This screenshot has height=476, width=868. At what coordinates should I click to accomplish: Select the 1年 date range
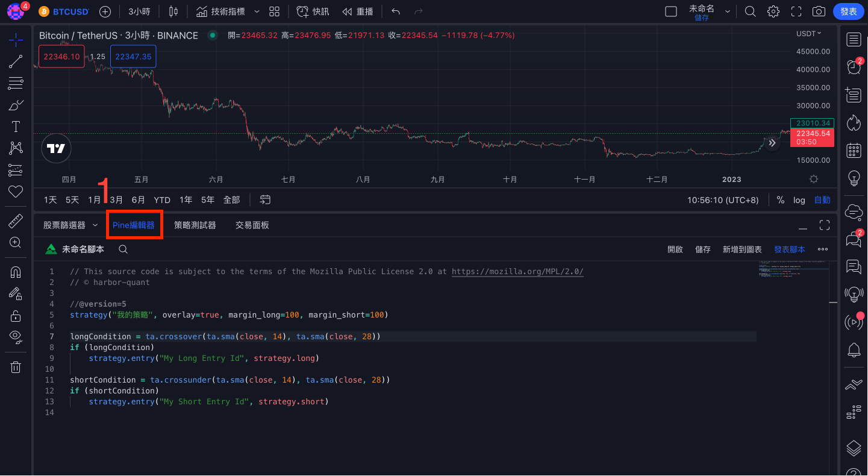pyautogui.click(x=186, y=200)
